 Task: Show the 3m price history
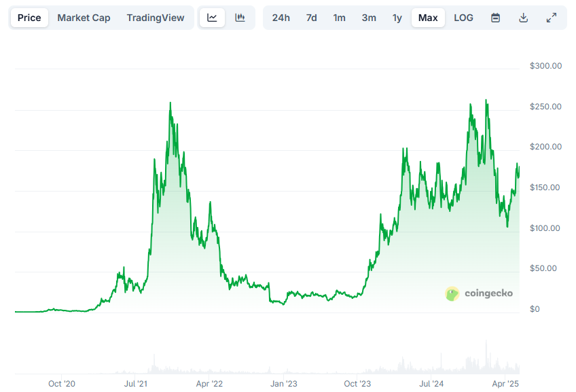pyautogui.click(x=369, y=18)
